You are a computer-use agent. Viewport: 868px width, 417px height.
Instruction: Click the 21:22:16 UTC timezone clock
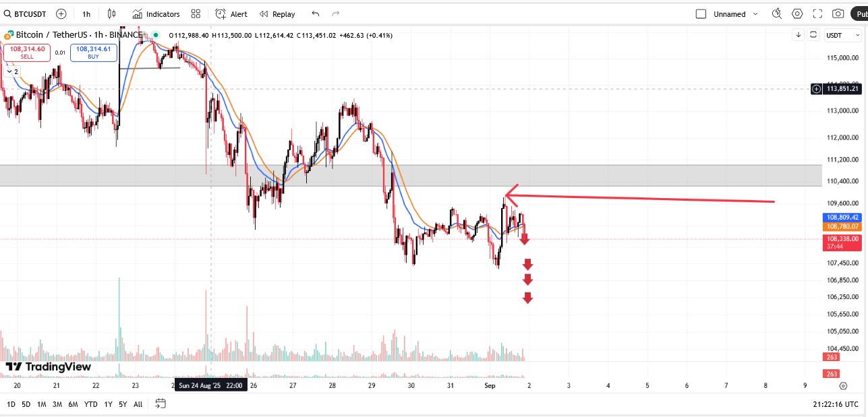836,404
